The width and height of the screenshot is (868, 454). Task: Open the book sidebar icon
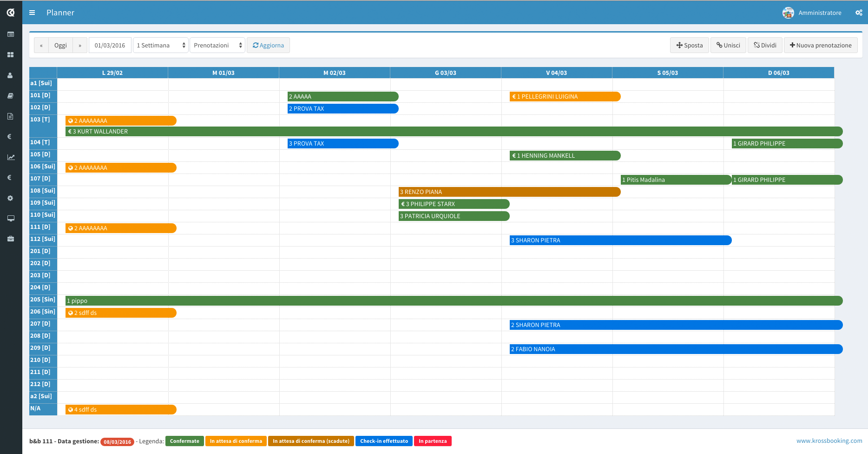(11, 96)
